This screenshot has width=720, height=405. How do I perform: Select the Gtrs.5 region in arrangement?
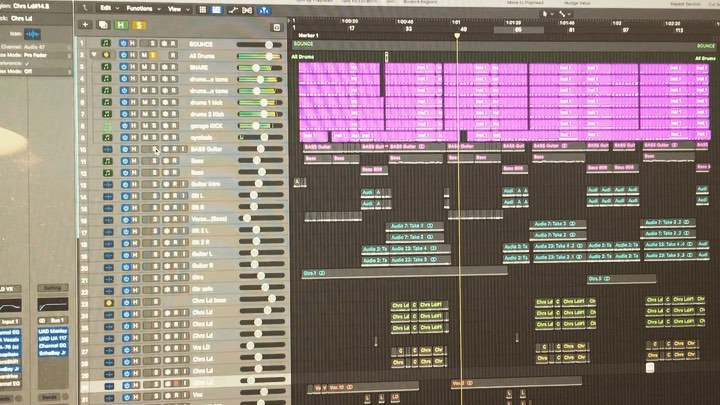point(622,278)
